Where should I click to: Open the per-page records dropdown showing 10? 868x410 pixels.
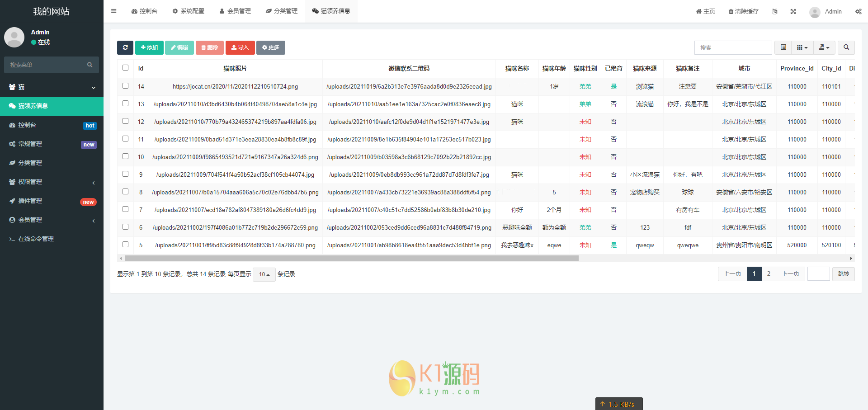coord(264,274)
